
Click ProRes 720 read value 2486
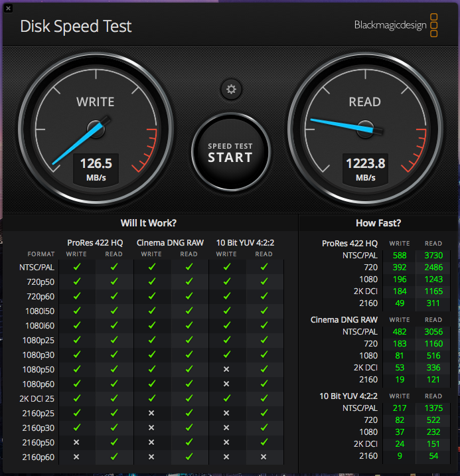point(433,268)
